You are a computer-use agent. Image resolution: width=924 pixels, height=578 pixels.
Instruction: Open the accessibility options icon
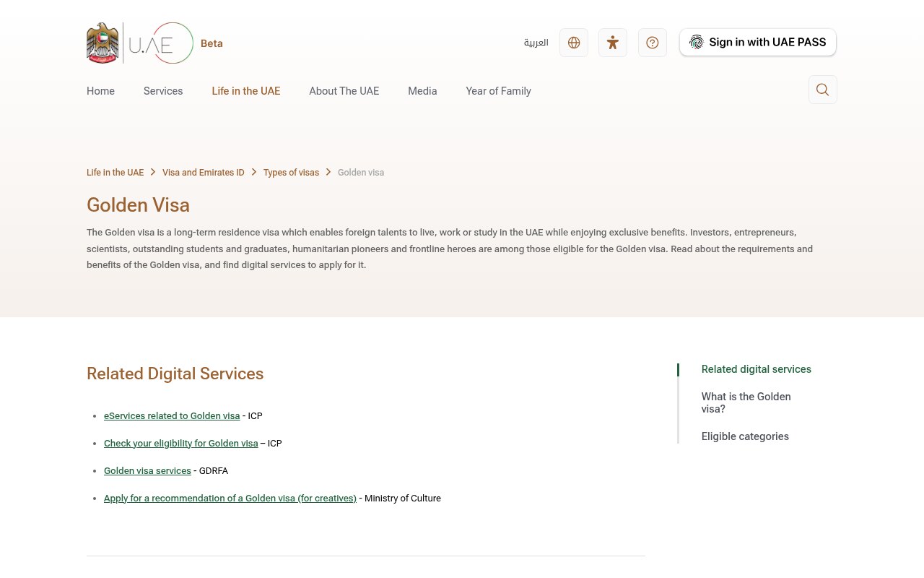pyautogui.click(x=613, y=43)
